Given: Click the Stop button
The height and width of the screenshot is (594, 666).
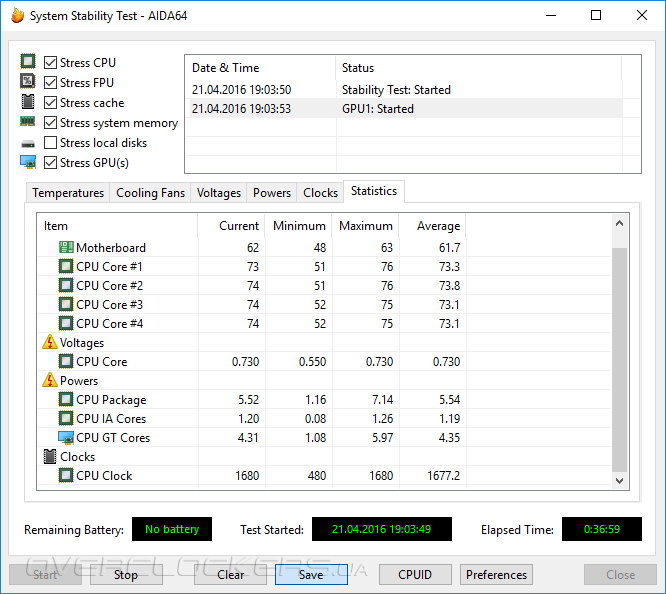Looking at the screenshot, I should [x=126, y=574].
